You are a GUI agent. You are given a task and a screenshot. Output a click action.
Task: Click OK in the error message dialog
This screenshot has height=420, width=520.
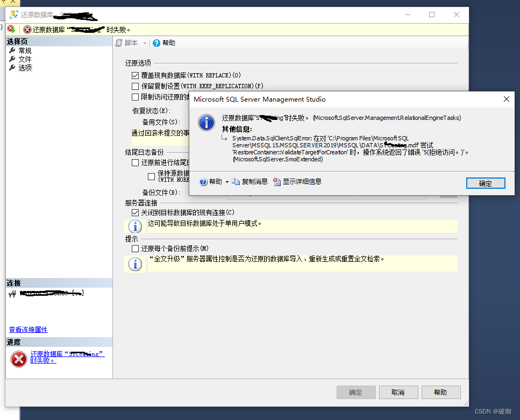coord(485,183)
